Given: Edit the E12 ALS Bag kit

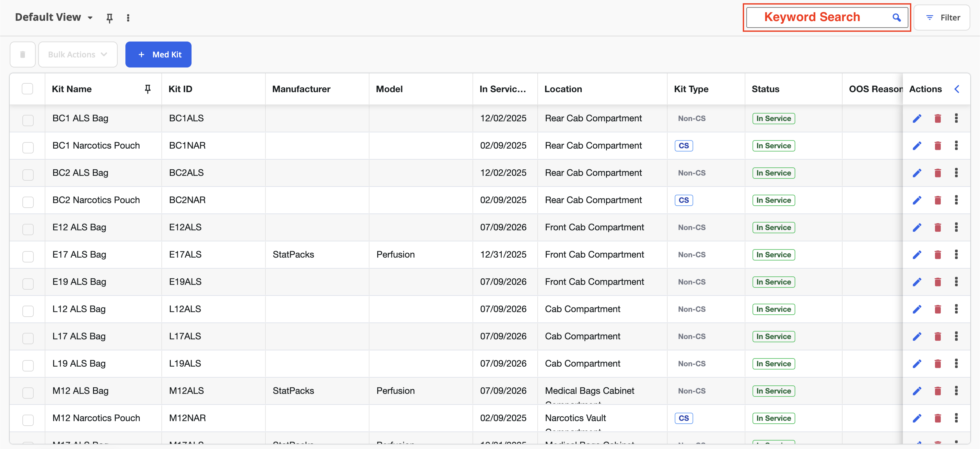Looking at the screenshot, I should [917, 228].
